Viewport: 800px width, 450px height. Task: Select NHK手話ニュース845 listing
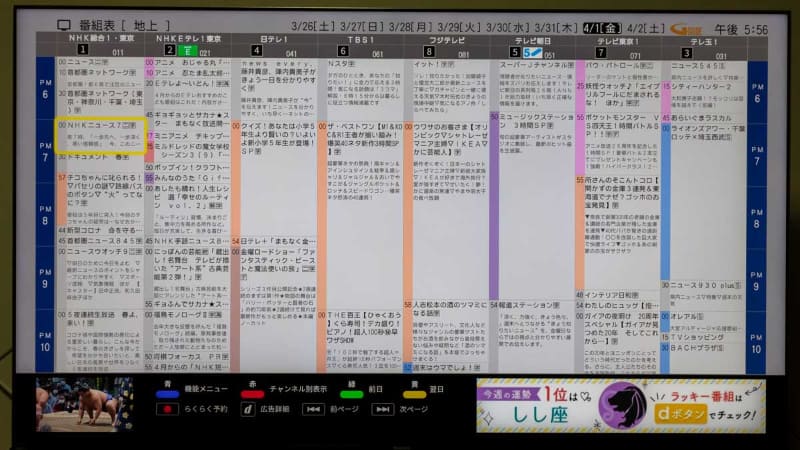[x=187, y=241]
